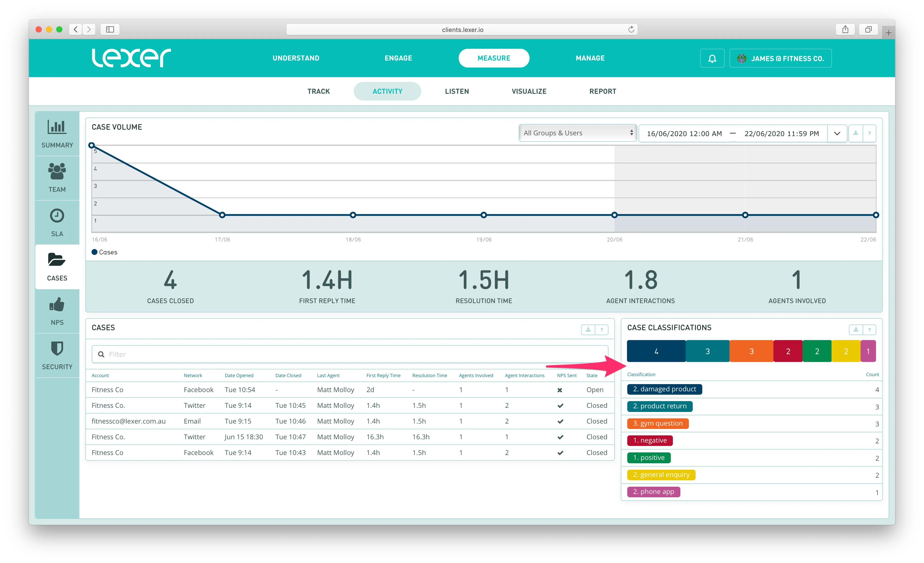Image resolution: width=924 pixels, height=563 pixels.
Task: Open the All Groups & Users dropdown
Action: [x=577, y=133]
